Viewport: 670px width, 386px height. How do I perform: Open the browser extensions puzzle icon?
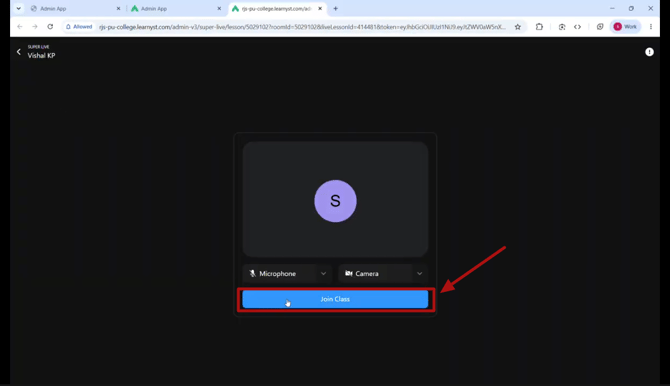point(539,27)
